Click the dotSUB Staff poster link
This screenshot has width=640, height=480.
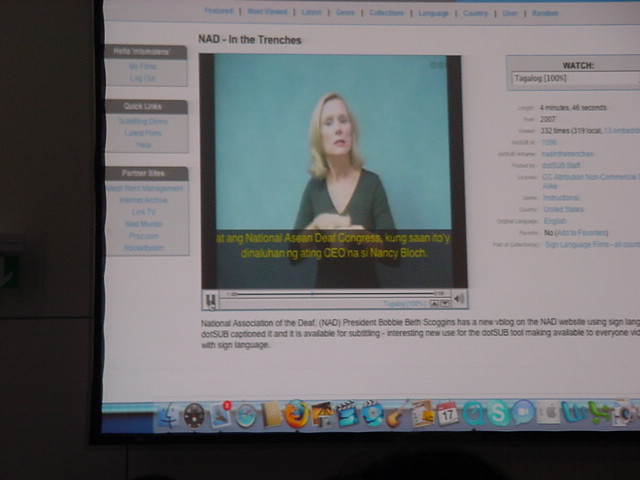pyautogui.click(x=561, y=165)
